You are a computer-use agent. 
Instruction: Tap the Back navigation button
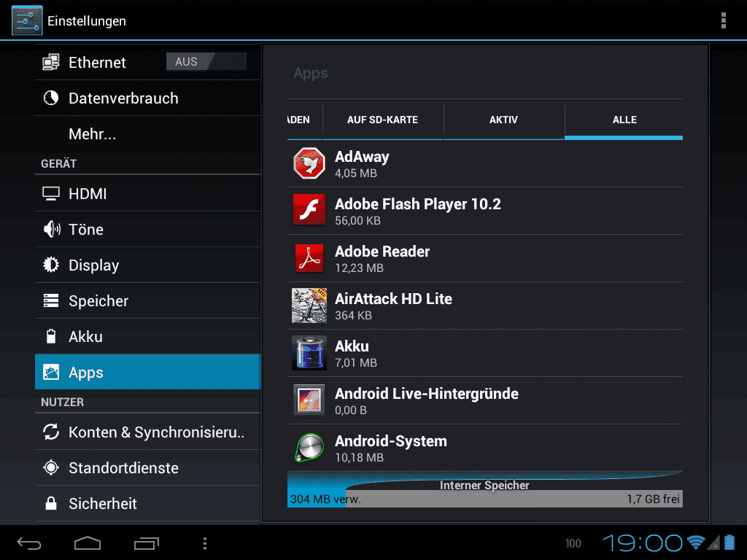coord(29,543)
